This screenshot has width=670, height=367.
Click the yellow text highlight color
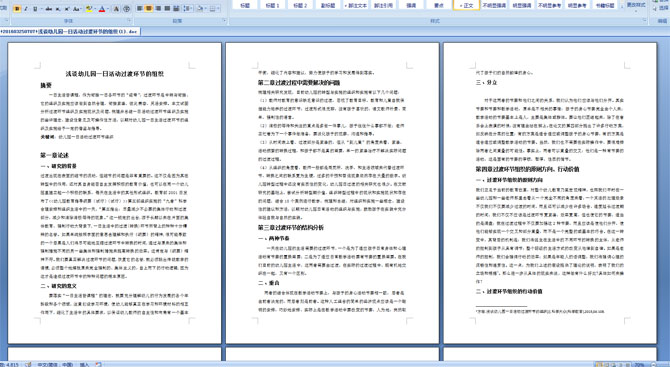[89, 9]
